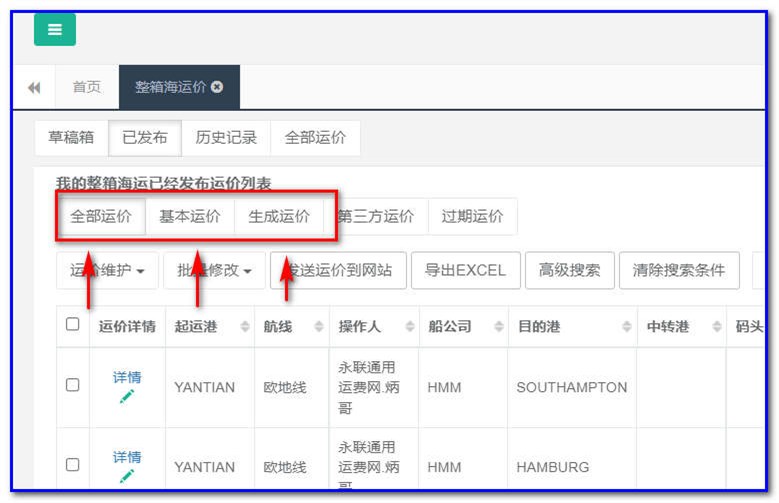The height and width of the screenshot is (503, 779).
Task: Select the 基本运价 sub-tab
Action: click(x=190, y=216)
